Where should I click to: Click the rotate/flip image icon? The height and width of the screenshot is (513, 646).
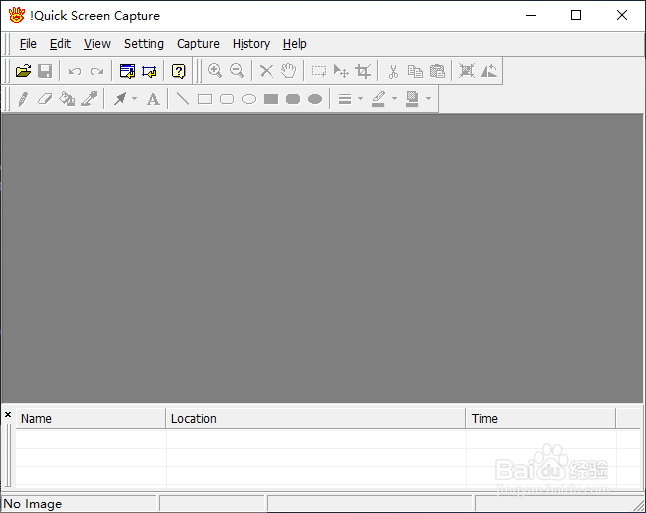click(489, 71)
